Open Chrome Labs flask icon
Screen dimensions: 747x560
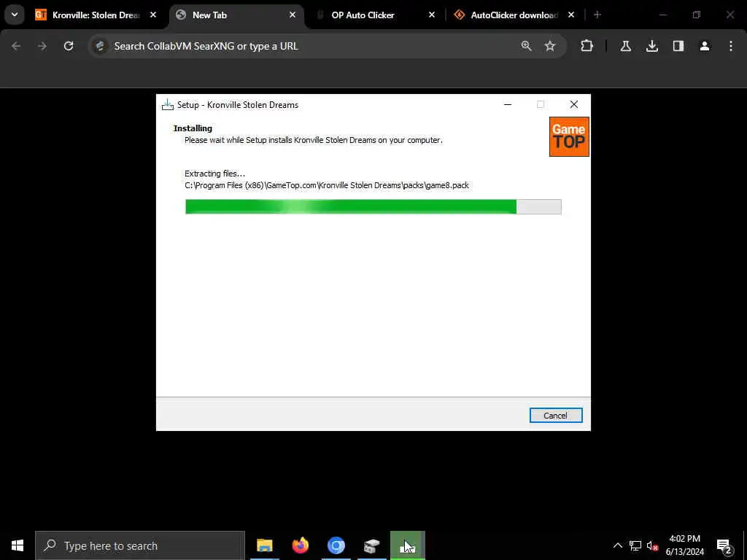coord(626,46)
